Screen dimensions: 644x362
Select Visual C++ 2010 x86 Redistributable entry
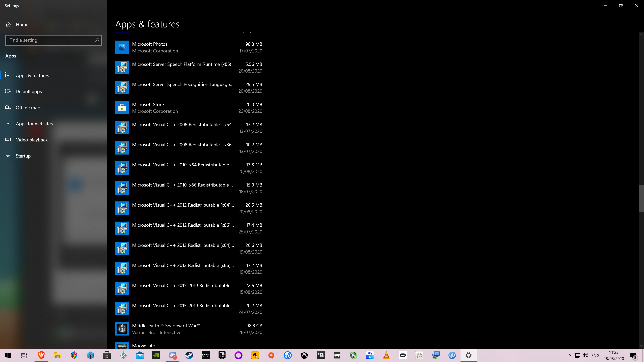[x=189, y=188]
